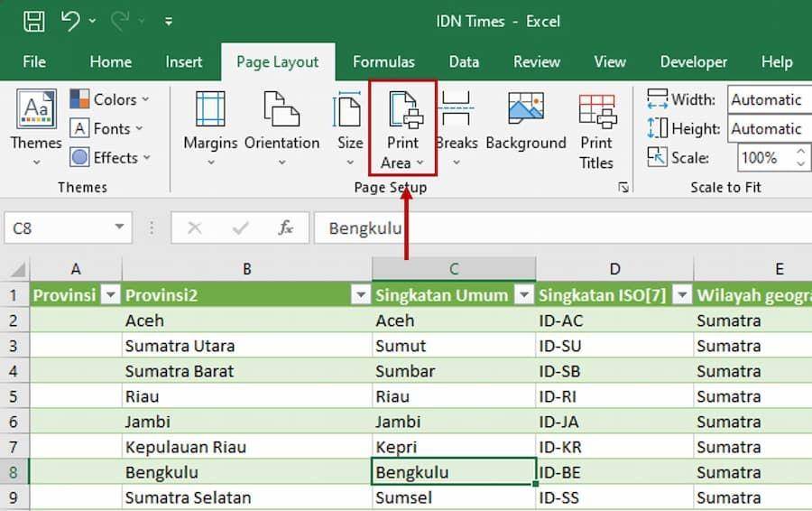Select row 5 header

(14, 396)
